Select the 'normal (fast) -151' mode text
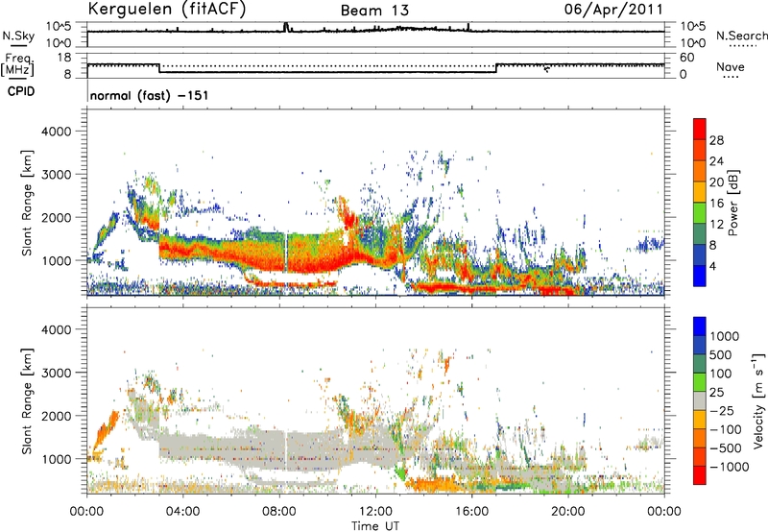This screenshot has height=532, width=768. pos(150,95)
